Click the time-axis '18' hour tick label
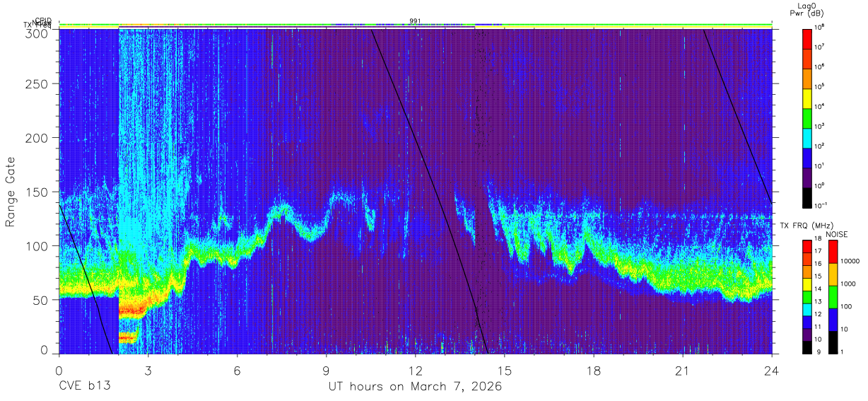The width and height of the screenshot is (868, 401). tap(593, 371)
